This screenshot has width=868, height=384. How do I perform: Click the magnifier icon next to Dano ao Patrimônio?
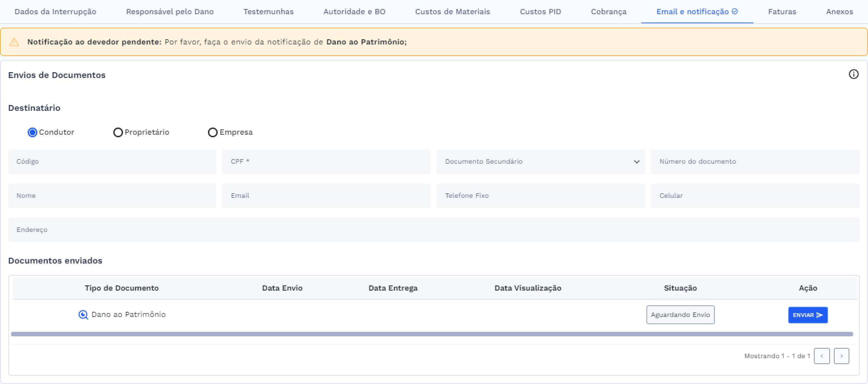click(83, 314)
